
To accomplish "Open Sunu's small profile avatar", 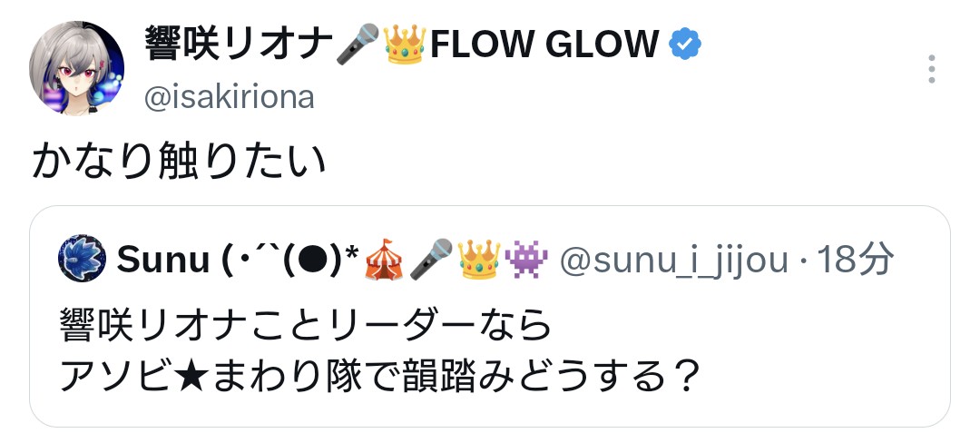I will click(82, 258).
